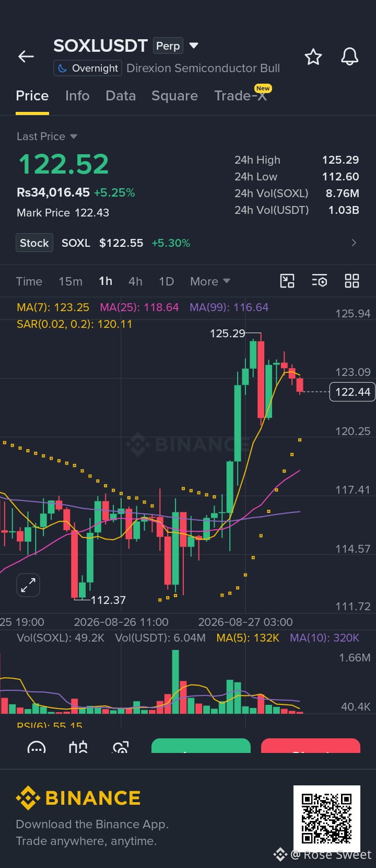Tap the Direxion Semiconductor Bull description

click(x=203, y=68)
